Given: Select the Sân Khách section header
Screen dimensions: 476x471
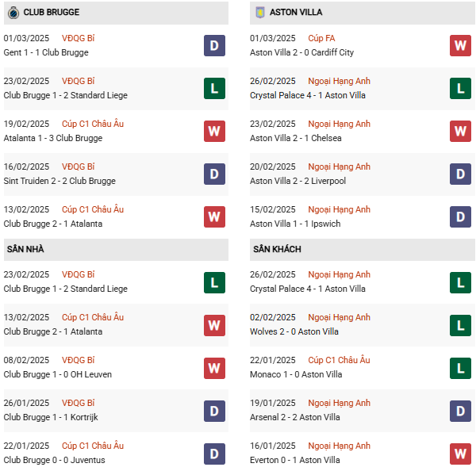Looking at the screenshot, I should pos(277,249).
